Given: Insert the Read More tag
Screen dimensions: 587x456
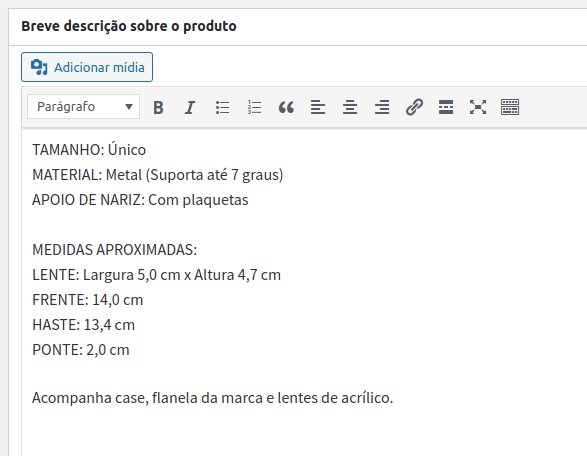Looking at the screenshot, I should 446,107.
